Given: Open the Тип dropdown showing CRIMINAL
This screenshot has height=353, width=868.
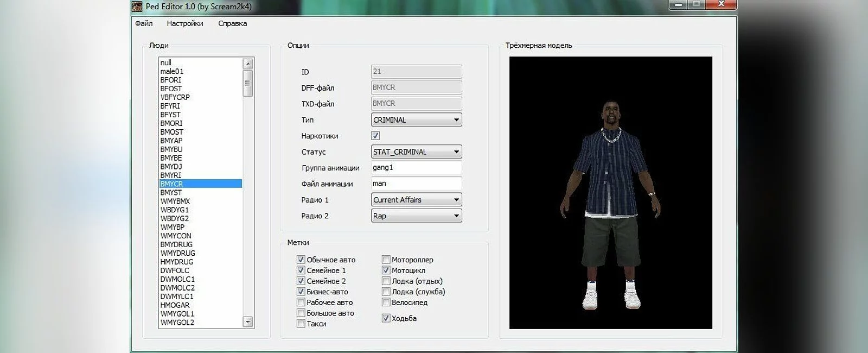Looking at the screenshot, I should tap(417, 120).
